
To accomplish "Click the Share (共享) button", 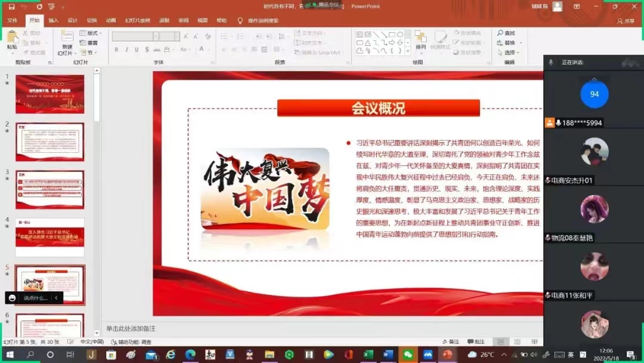I will click(626, 21).
